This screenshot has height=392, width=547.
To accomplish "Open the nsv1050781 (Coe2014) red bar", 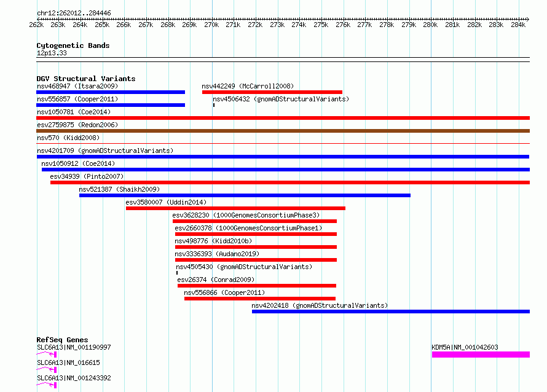I will pyautogui.click(x=283, y=118).
